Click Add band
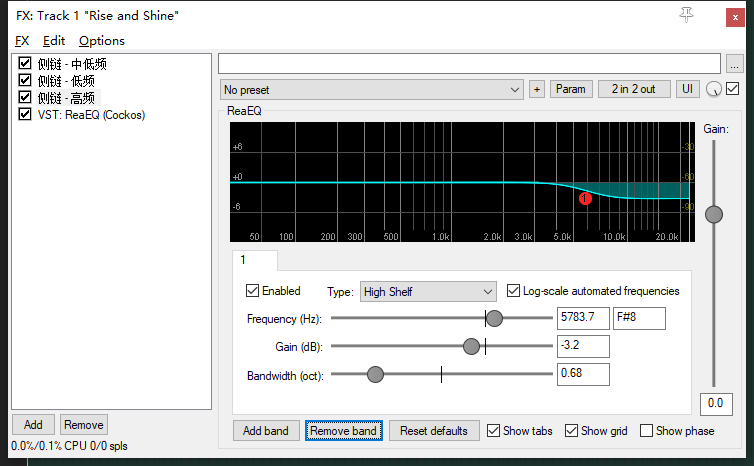The image size is (754, 466). click(266, 430)
